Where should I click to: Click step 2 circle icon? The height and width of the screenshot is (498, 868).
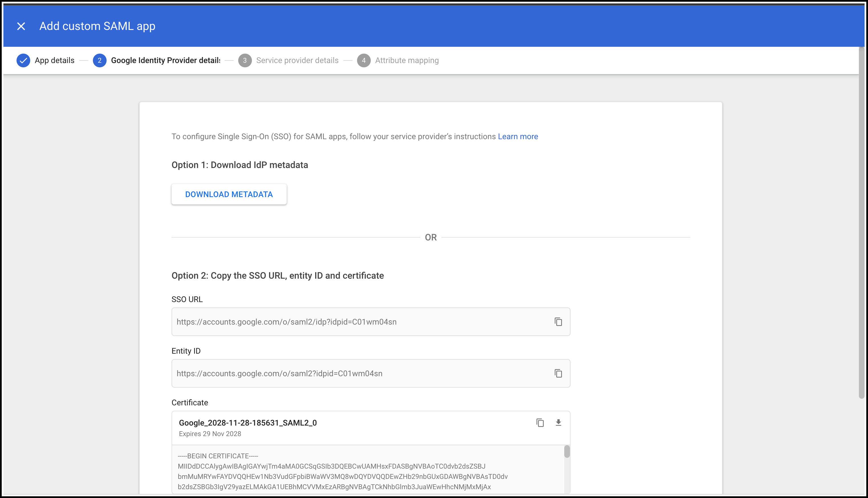[x=99, y=60]
